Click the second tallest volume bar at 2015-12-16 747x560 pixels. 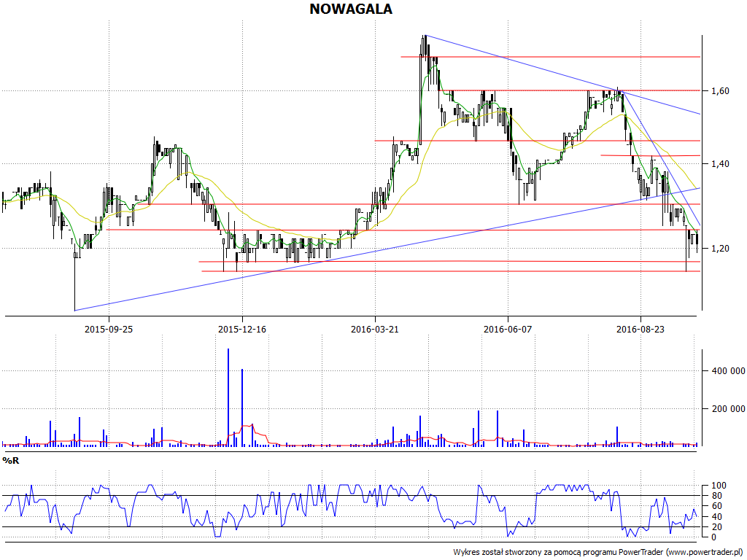pyautogui.click(x=242, y=408)
